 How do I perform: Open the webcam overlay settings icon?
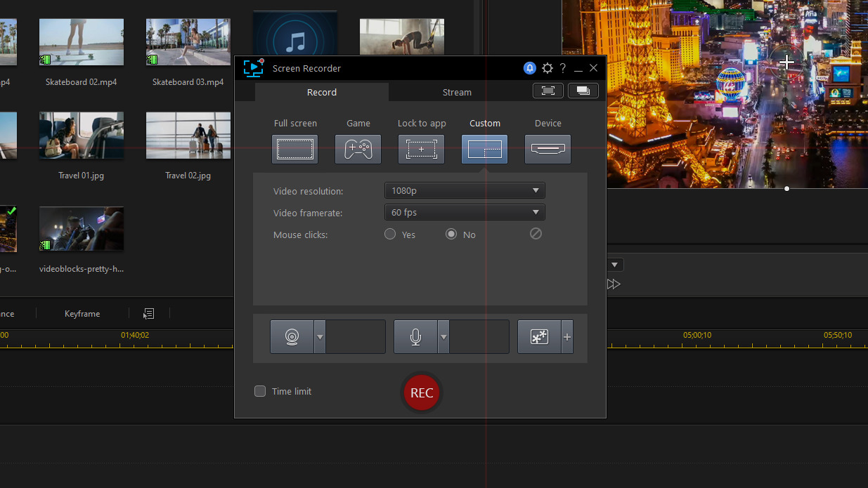[x=292, y=336]
